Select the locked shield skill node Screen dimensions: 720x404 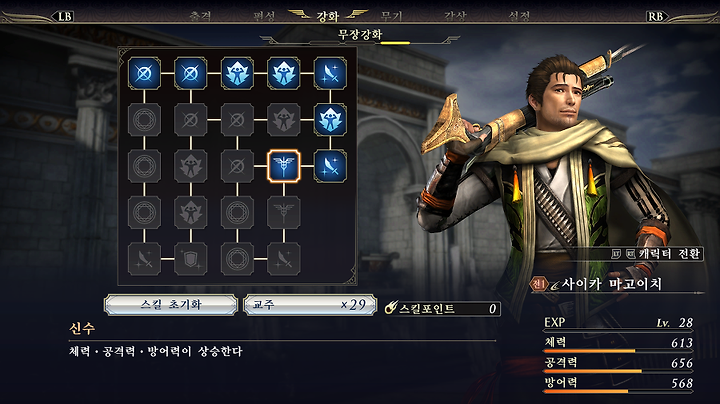[x=191, y=259]
